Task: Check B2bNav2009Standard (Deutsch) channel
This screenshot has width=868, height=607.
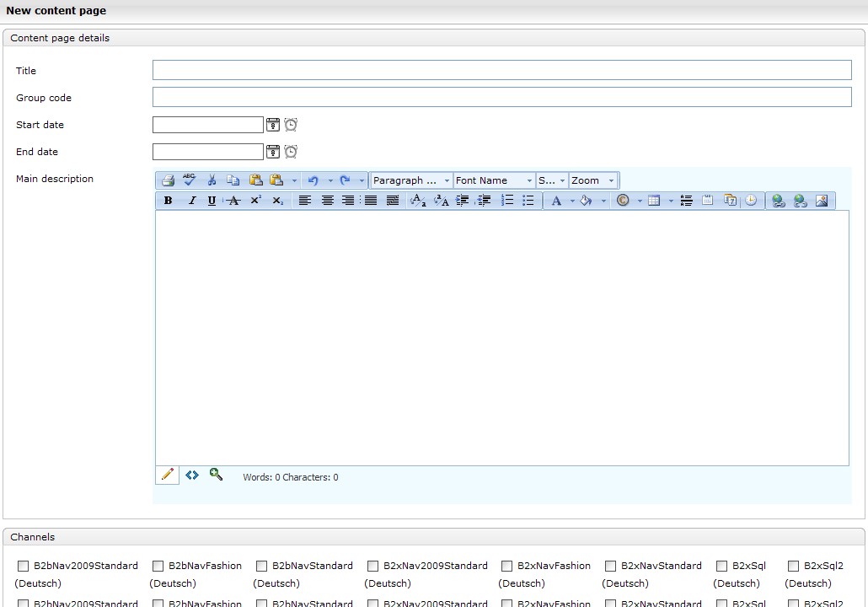Action: click(23, 566)
